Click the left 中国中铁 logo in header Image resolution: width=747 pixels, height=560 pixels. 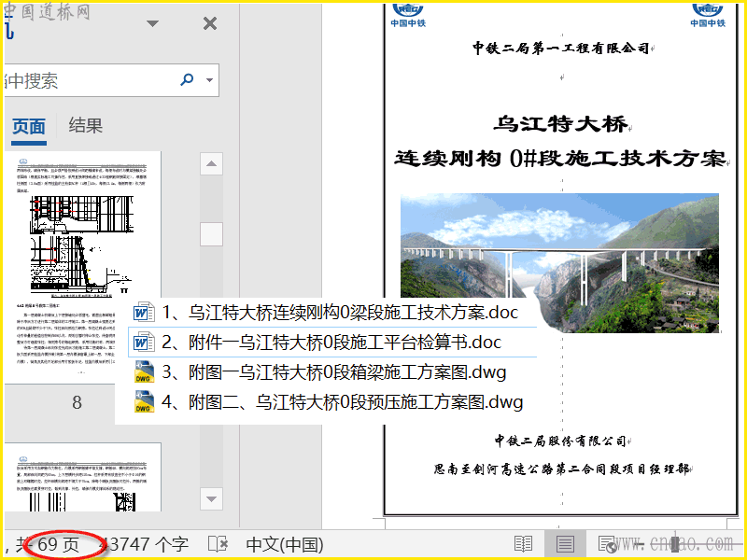pyautogui.click(x=408, y=15)
